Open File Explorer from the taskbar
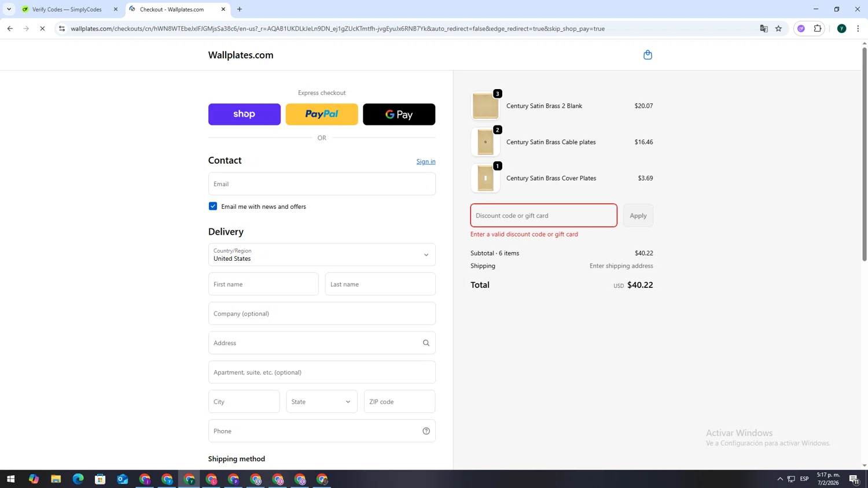The image size is (868, 488). (56, 479)
